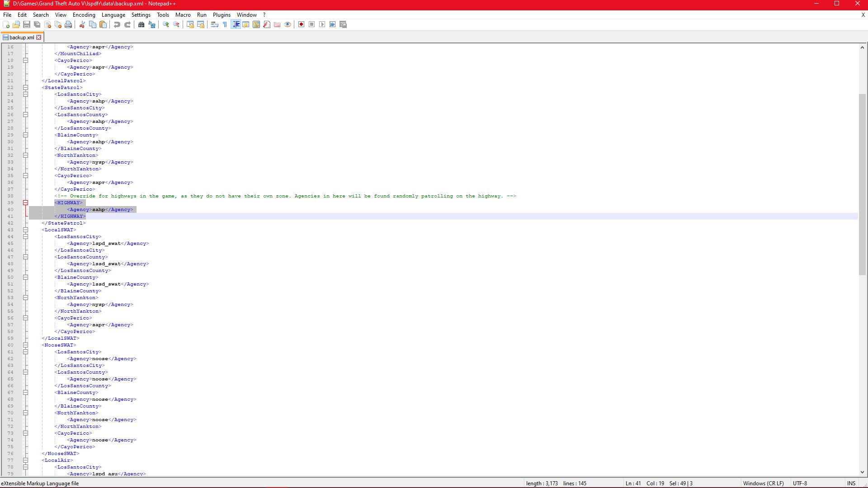Close the backup.xml tab with red X
868x488 pixels.
point(39,38)
